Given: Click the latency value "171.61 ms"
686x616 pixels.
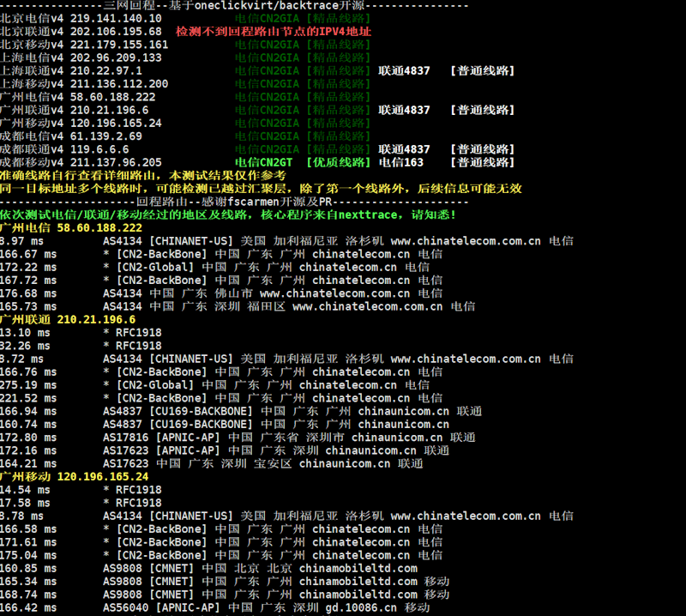Looking at the screenshot, I should click(x=28, y=543).
